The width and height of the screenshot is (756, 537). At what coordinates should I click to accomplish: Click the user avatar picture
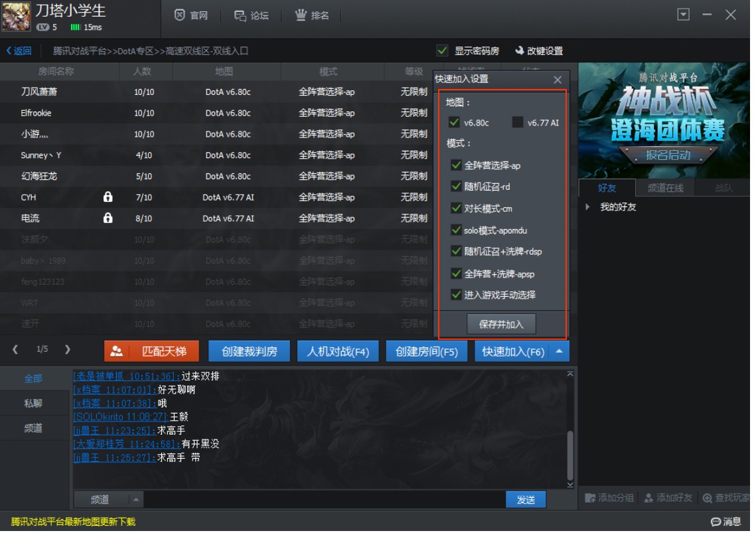(x=17, y=17)
